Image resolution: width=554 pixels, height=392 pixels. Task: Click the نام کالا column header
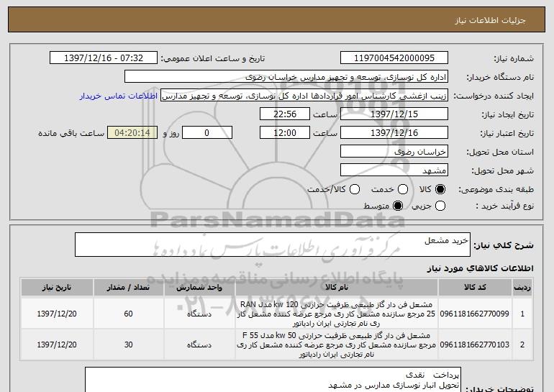tap(337, 288)
